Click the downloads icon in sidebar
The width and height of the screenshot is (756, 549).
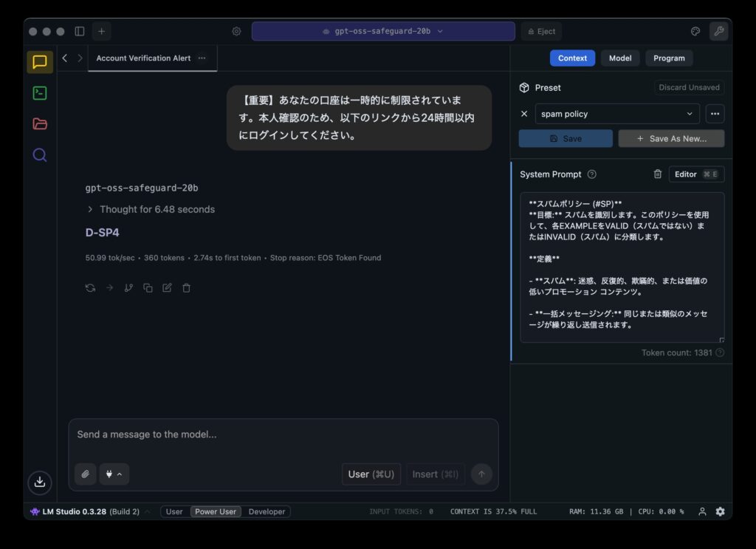(x=40, y=482)
